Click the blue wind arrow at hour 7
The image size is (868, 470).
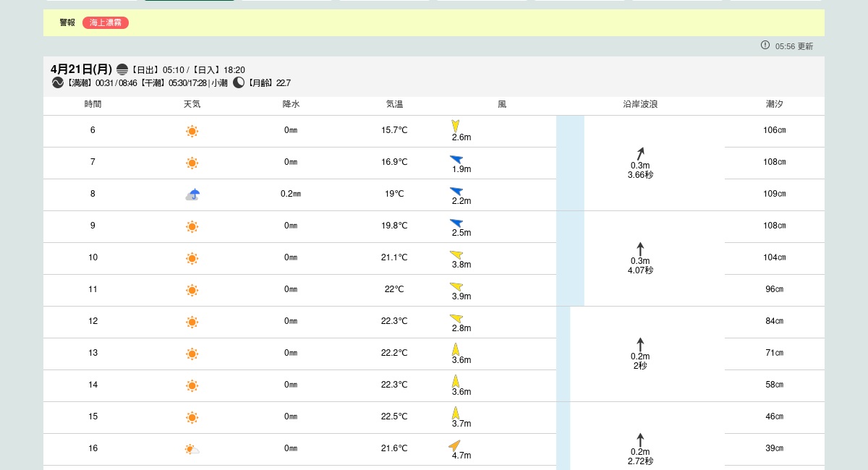click(456, 159)
